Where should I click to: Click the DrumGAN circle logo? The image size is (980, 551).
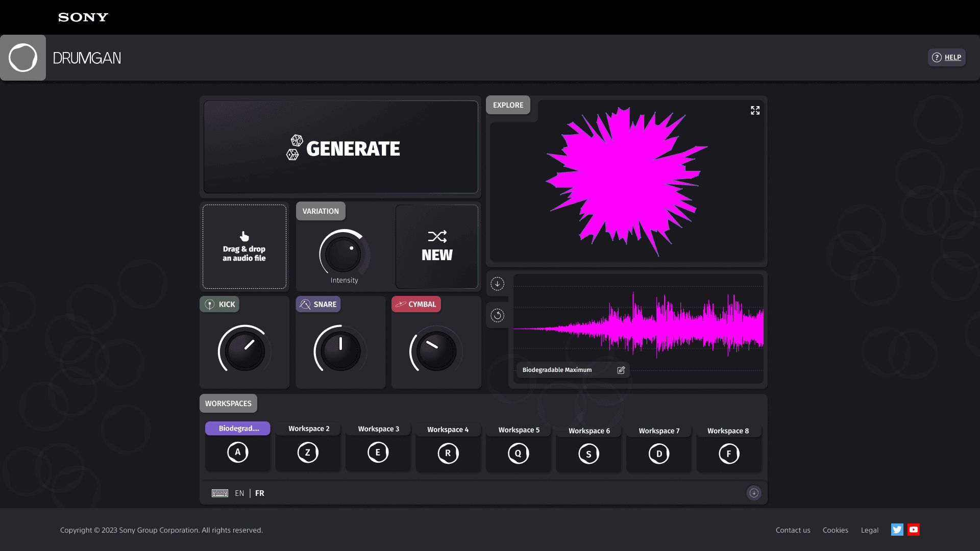click(x=23, y=58)
